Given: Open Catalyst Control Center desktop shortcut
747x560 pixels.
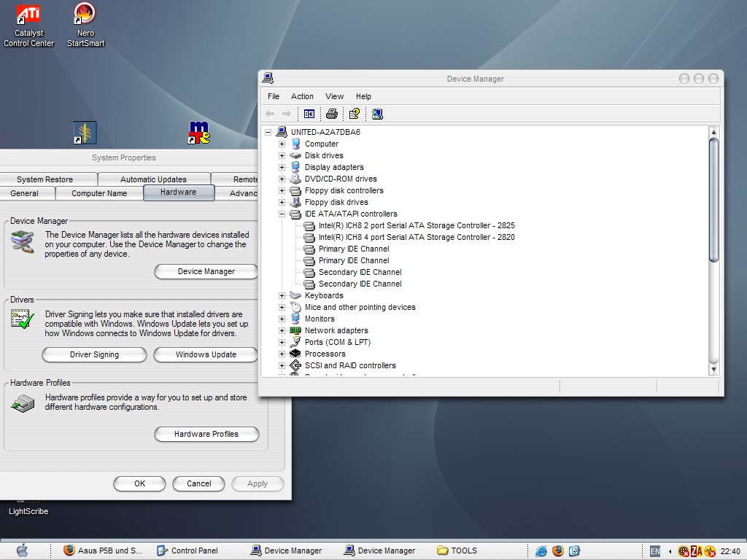Looking at the screenshot, I should coord(28,25).
